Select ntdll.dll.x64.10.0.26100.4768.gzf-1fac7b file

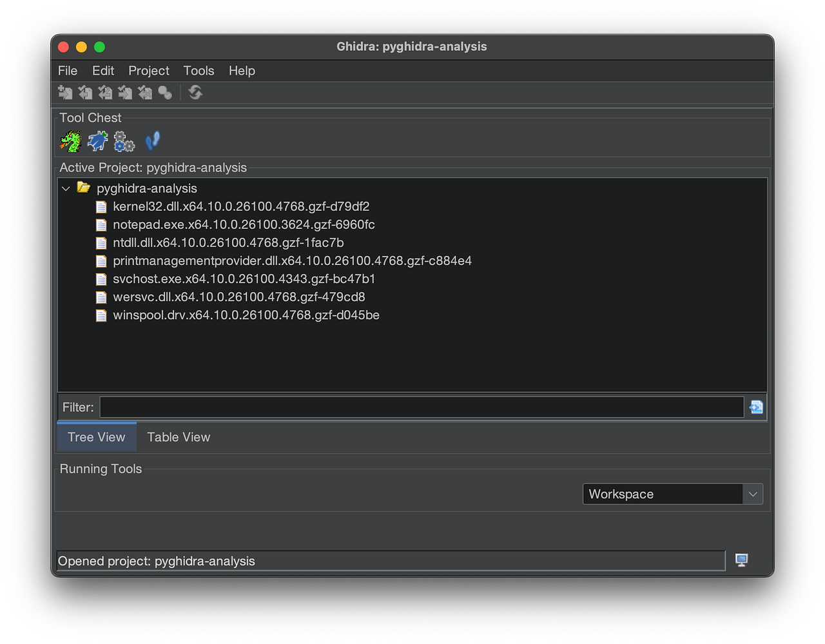point(228,243)
